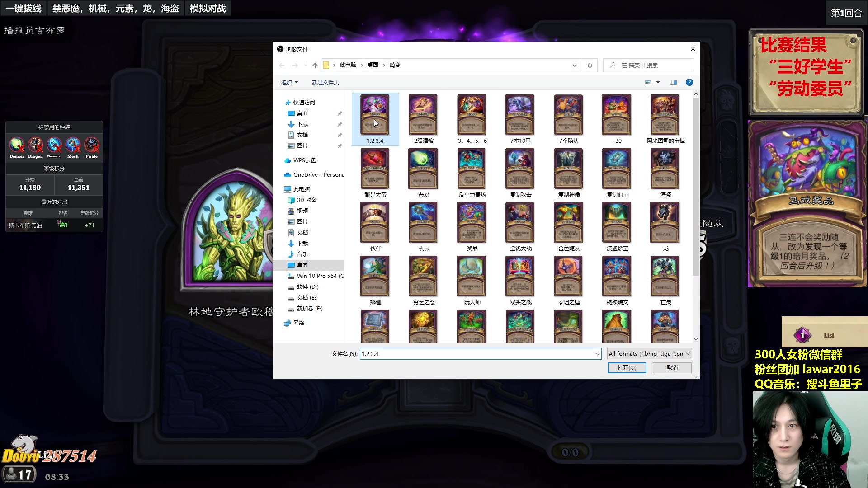The image size is (868, 488).
Task: Click the 模拟对战 tab in the overlay
Action: pyautogui.click(x=208, y=8)
